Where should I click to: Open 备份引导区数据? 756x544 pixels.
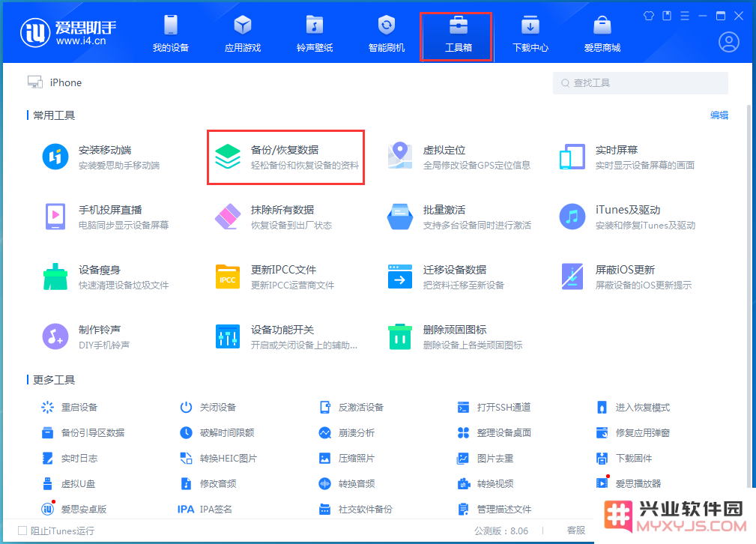click(x=83, y=433)
